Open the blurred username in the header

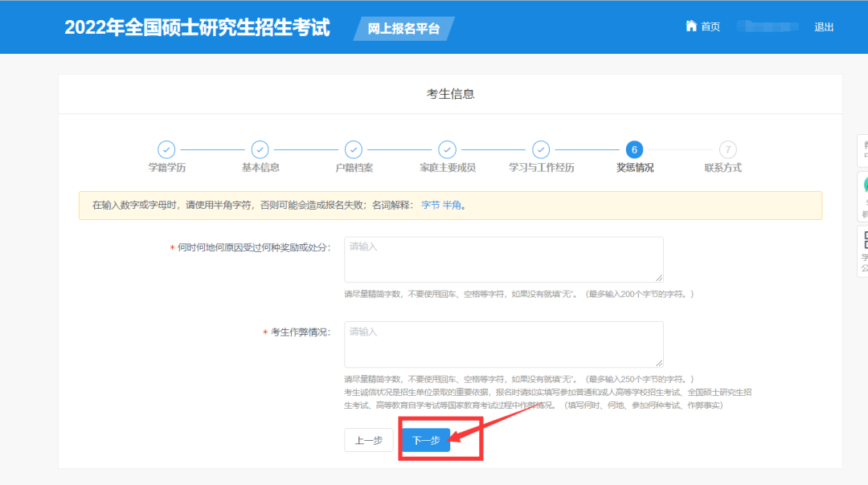point(768,26)
